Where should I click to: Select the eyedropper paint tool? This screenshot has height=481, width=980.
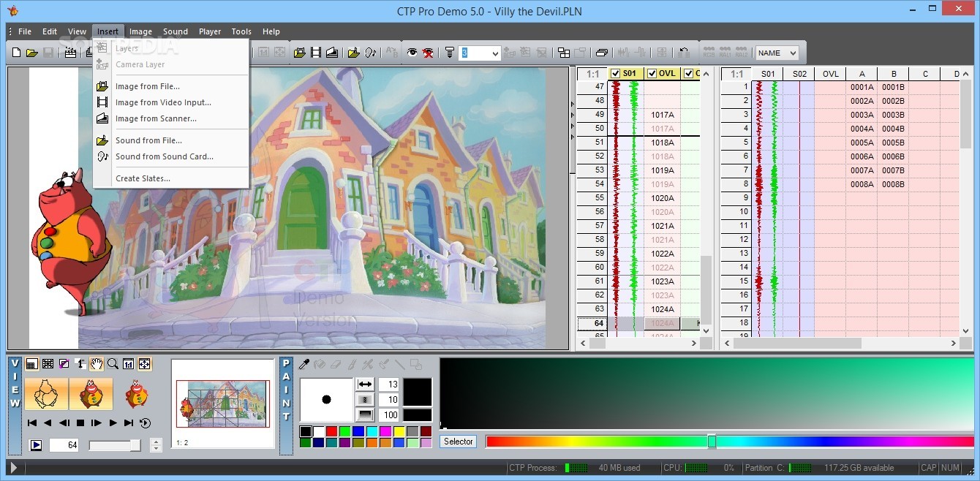pyautogui.click(x=304, y=365)
